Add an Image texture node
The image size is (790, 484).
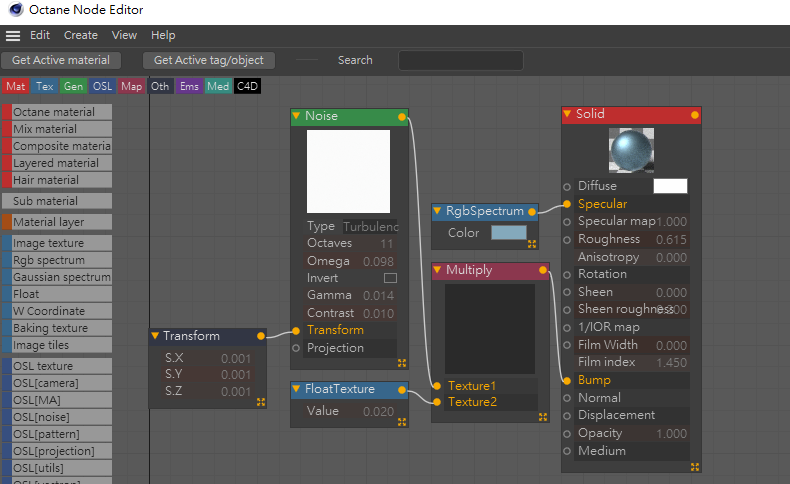57,243
